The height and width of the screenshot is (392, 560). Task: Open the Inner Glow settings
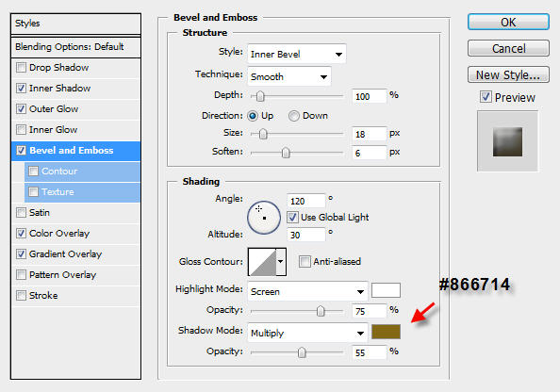(53, 129)
